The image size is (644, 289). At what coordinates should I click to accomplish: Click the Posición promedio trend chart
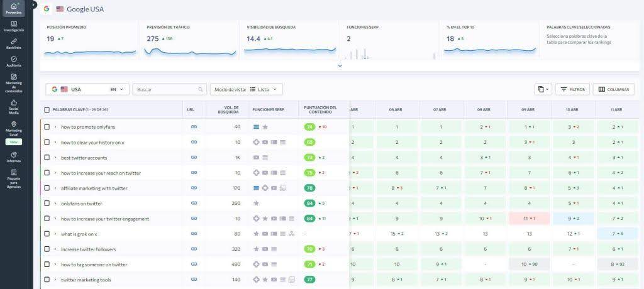pyautogui.click(x=89, y=53)
